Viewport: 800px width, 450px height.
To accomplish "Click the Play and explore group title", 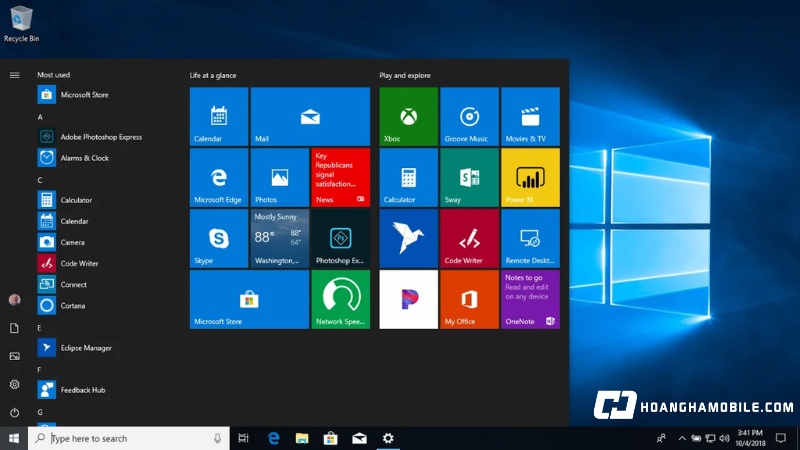I will pos(405,75).
